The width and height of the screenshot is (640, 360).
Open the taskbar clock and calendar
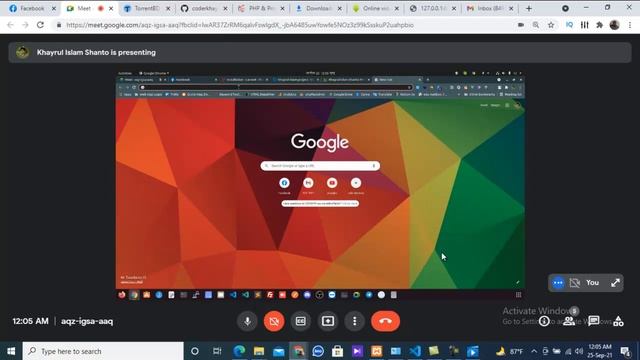click(600, 351)
